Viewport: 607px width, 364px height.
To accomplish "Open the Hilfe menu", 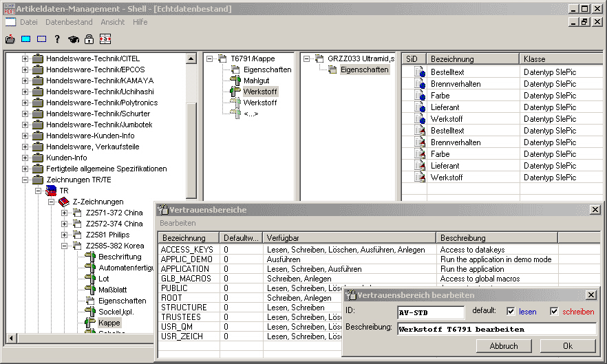I will (x=140, y=22).
